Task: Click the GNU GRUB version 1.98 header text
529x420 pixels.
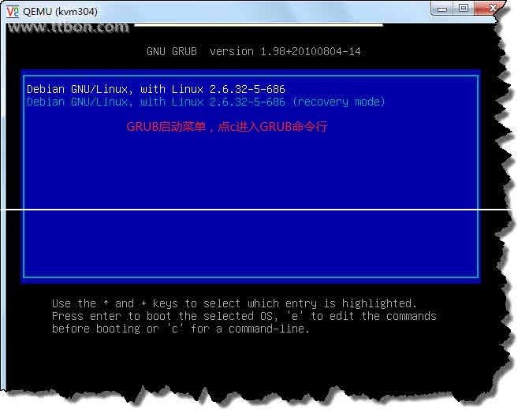Action: click(x=254, y=51)
